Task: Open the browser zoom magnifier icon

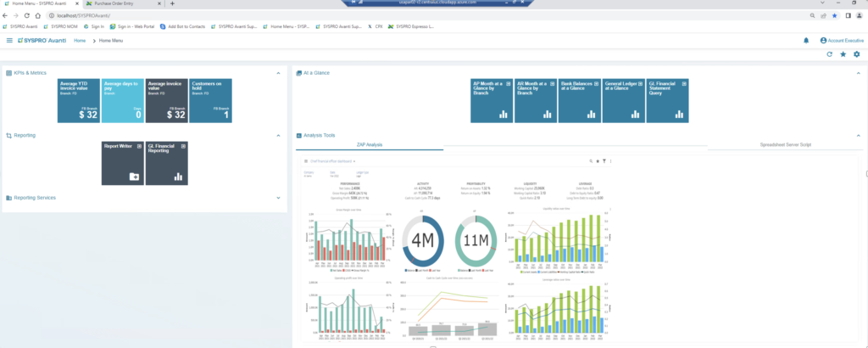Action: coord(813,15)
